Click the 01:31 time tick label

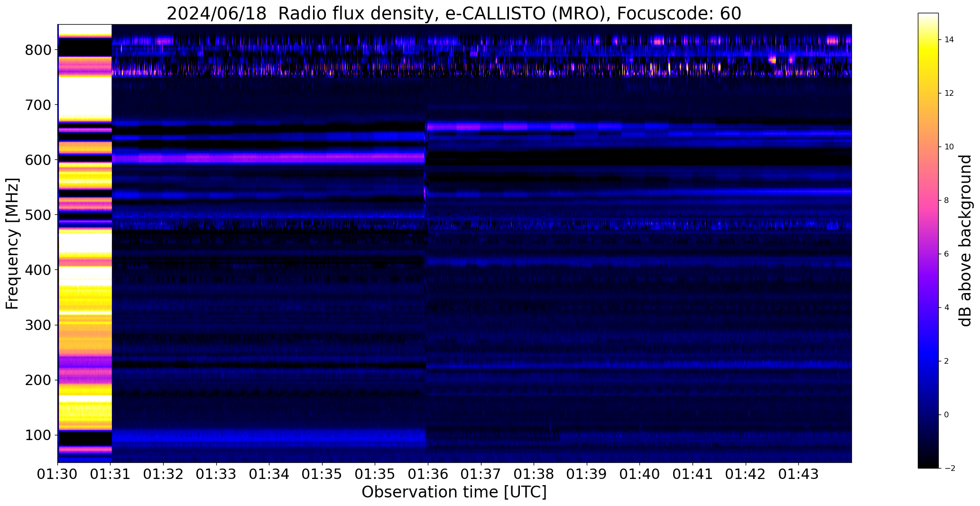coord(111,474)
